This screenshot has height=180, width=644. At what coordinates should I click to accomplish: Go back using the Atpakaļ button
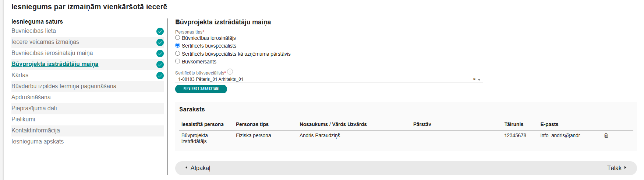198,168
